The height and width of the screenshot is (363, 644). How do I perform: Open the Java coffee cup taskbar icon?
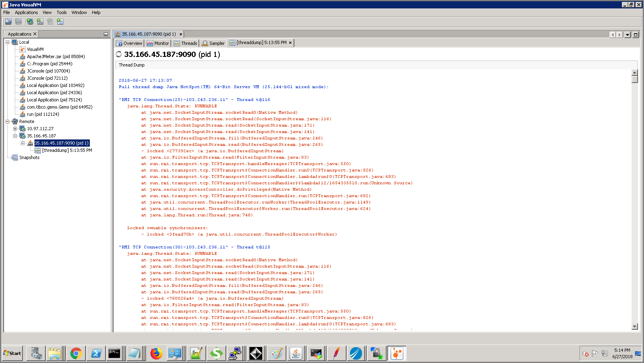coord(296,353)
